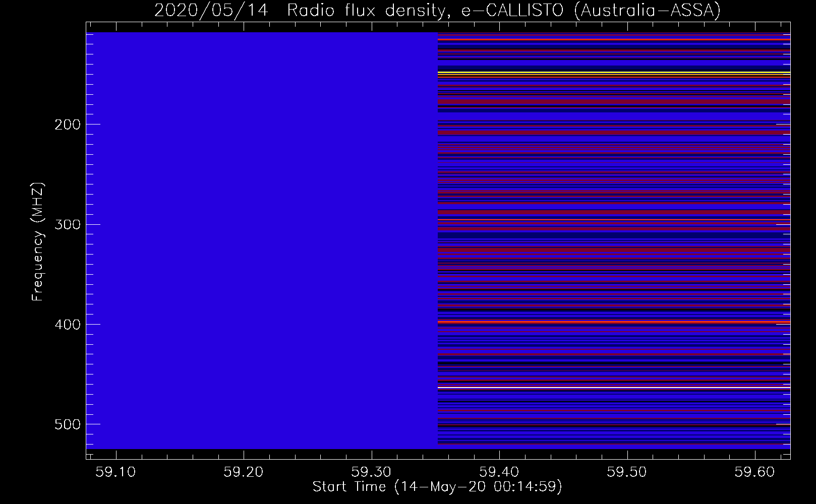Click the plot title '2020/05/14 Radio flux density'
This screenshot has height=504, width=816.
click(x=299, y=10)
